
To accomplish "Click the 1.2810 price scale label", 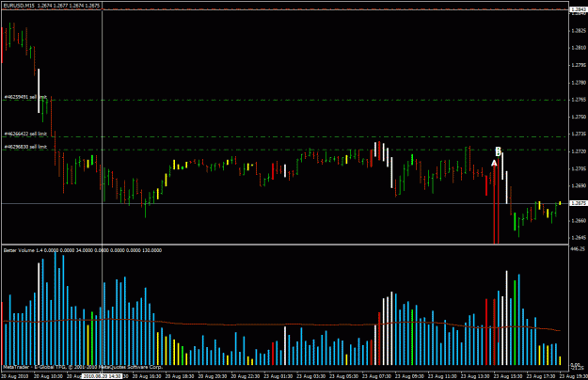I will click(579, 48).
